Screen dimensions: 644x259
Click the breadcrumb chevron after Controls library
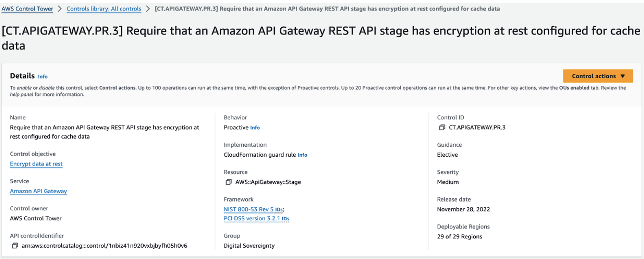click(x=148, y=9)
